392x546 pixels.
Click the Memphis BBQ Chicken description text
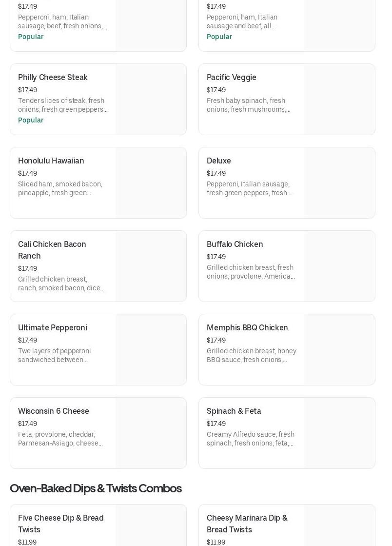(251, 355)
